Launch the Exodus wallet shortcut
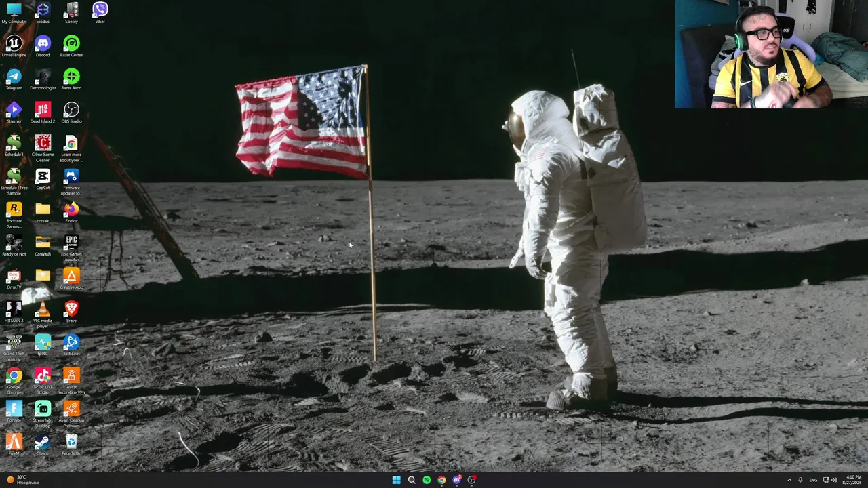 pyautogui.click(x=43, y=13)
